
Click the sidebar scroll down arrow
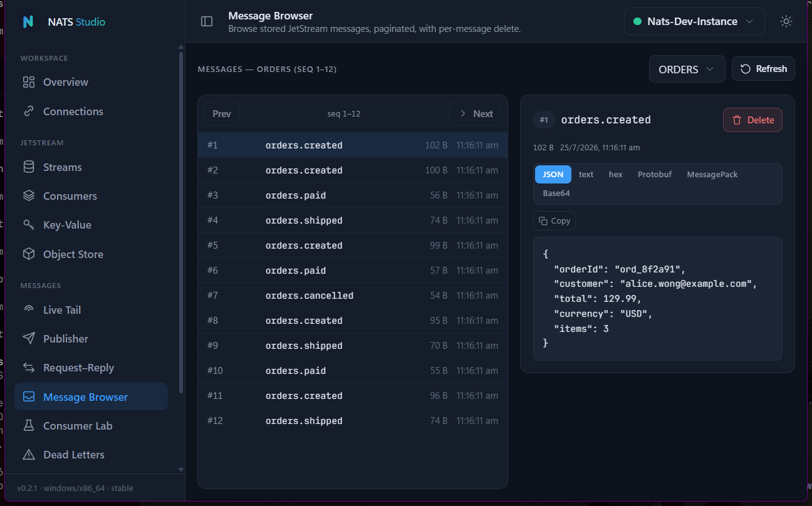tap(181, 469)
